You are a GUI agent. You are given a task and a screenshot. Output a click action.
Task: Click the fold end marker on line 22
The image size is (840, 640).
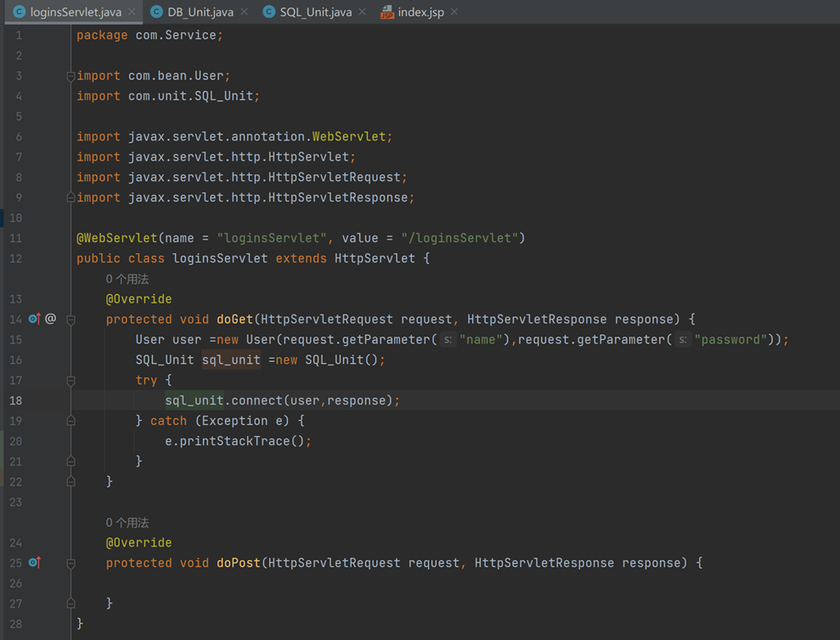70,482
